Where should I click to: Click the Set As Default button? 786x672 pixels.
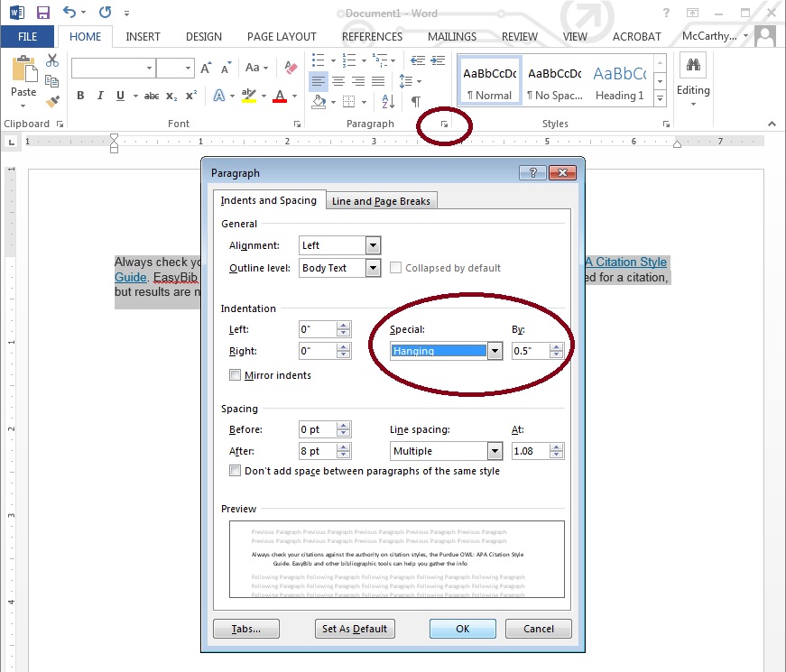pyautogui.click(x=355, y=629)
